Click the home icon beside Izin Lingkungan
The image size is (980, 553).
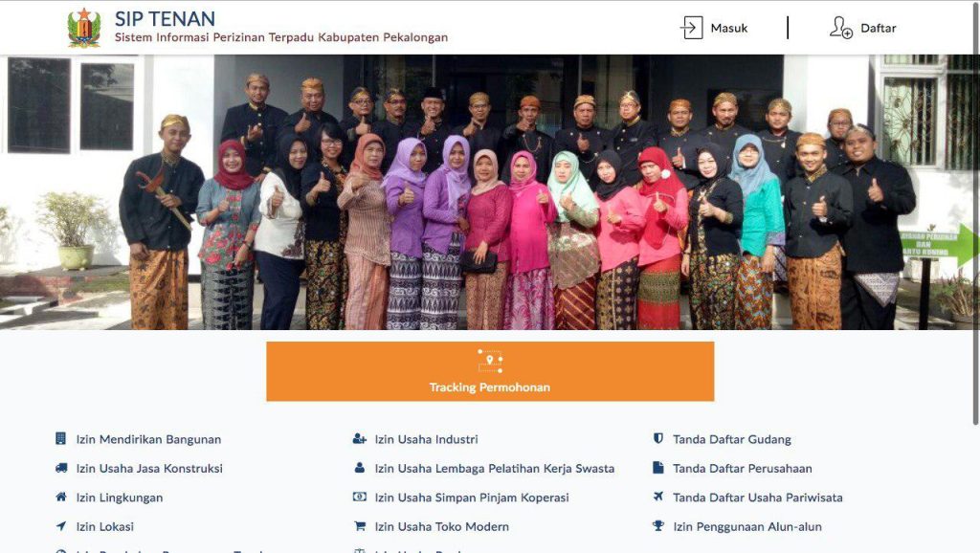pos(61,497)
